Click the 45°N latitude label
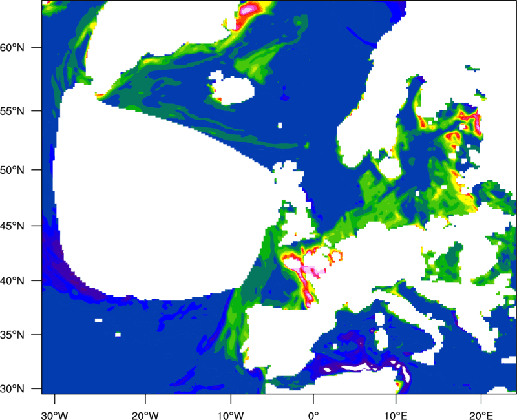Screen dimensions: 517x420 click(12, 226)
